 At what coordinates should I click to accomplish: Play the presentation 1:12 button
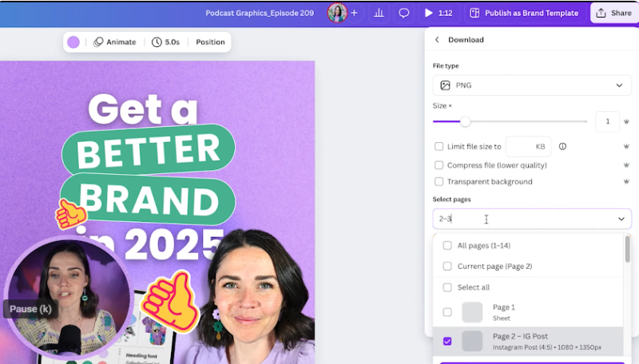[x=439, y=13]
